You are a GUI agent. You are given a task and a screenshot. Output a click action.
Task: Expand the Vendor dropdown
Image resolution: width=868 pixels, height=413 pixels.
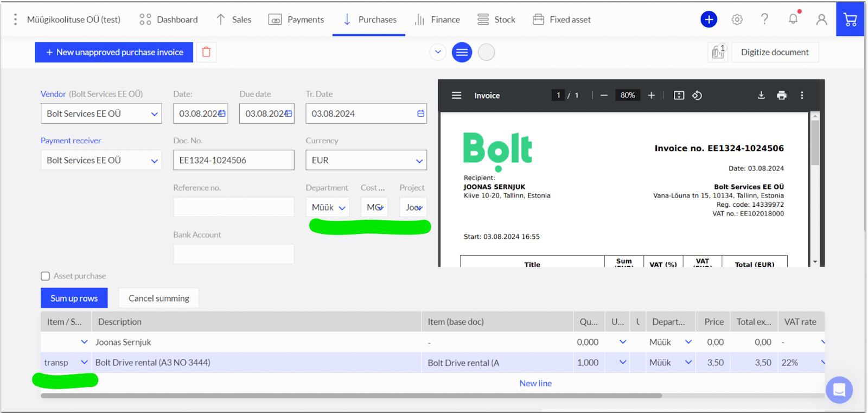tap(154, 114)
